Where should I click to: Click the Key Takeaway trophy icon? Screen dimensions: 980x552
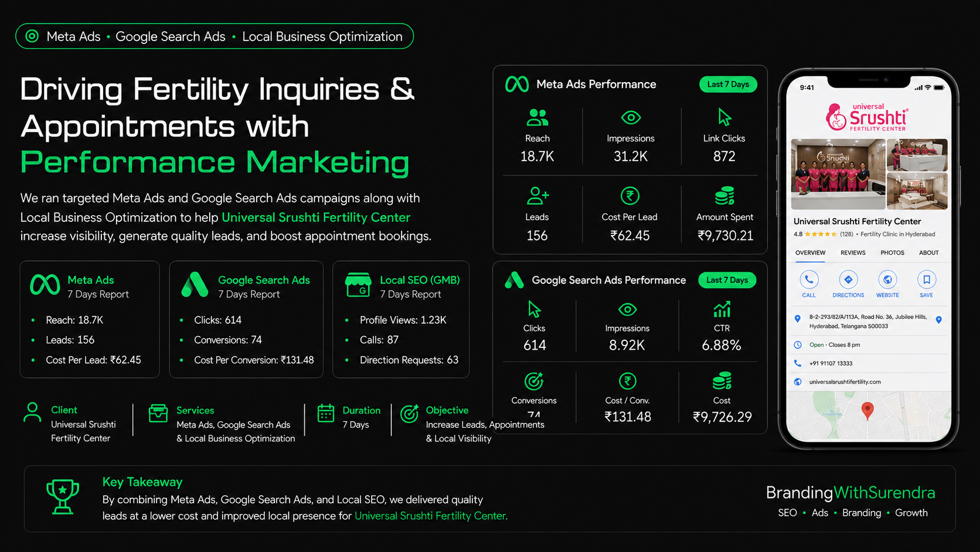[x=63, y=497]
